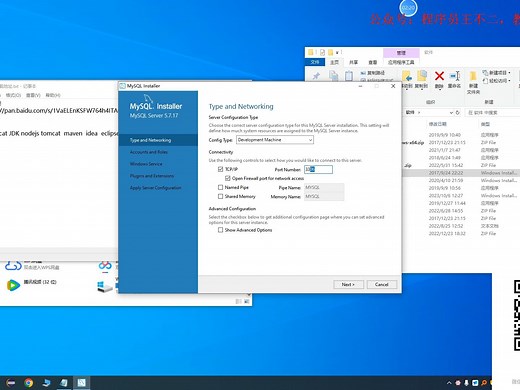
Task: Click the Move to folder icon
Action: coord(407,77)
